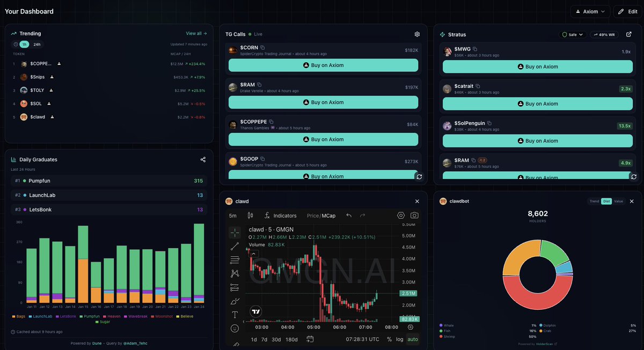Toggle log scale on the chart
The width and height of the screenshot is (644, 350).
pos(400,339)
